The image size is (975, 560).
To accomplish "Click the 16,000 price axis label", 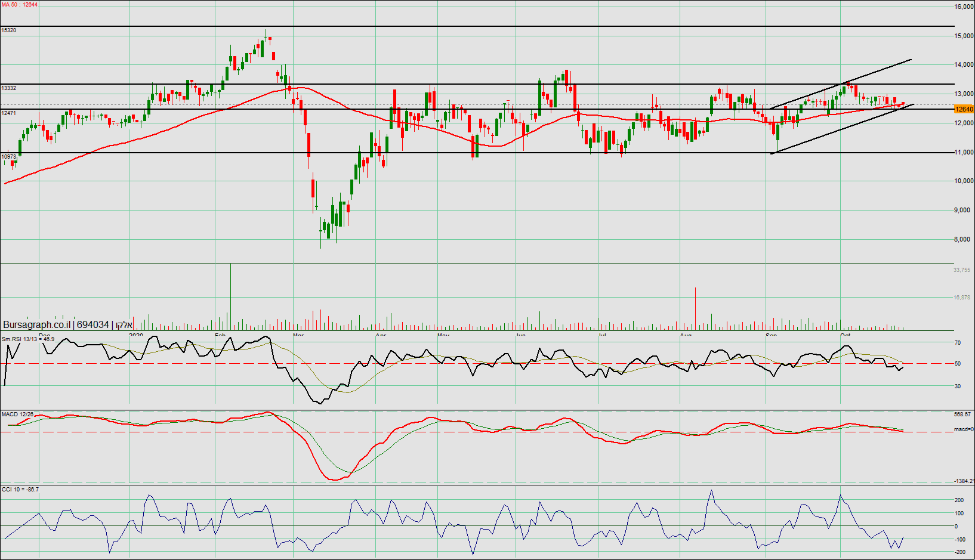I will coord(964,7).
